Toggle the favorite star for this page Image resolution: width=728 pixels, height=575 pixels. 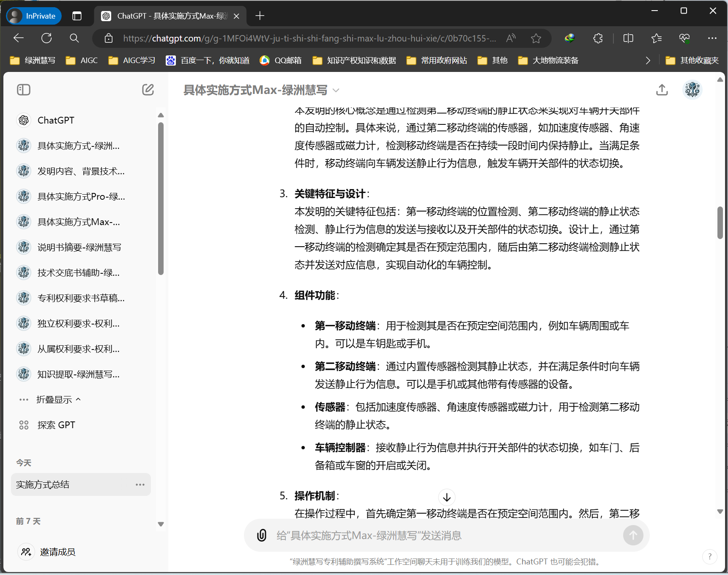click(x=536, y=38)
